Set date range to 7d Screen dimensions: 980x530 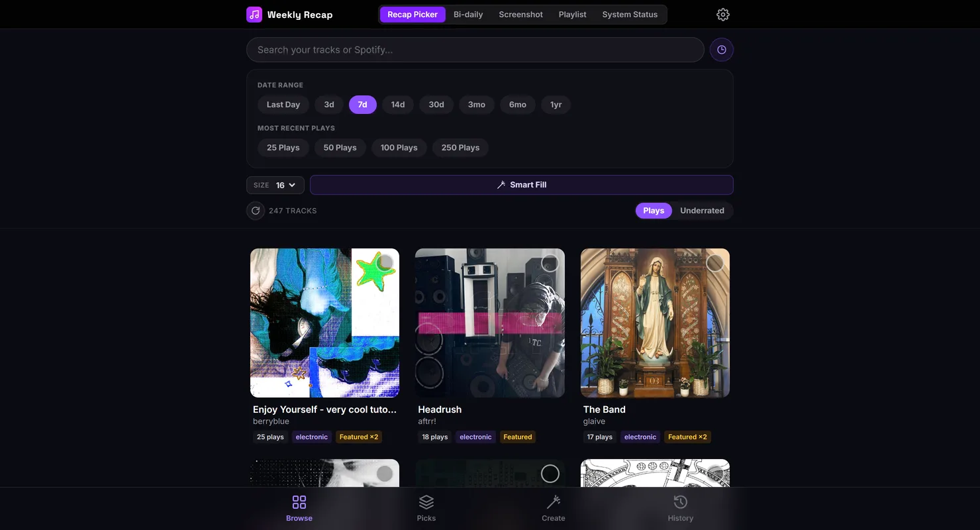363,105
